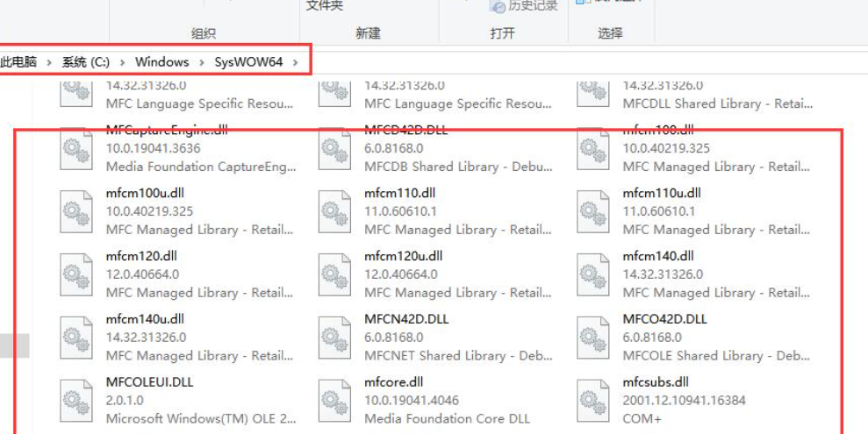Select the mfcm100u.dll file icon
The height and width of the screenshot is (434, 868).
[x=75, y=212]
